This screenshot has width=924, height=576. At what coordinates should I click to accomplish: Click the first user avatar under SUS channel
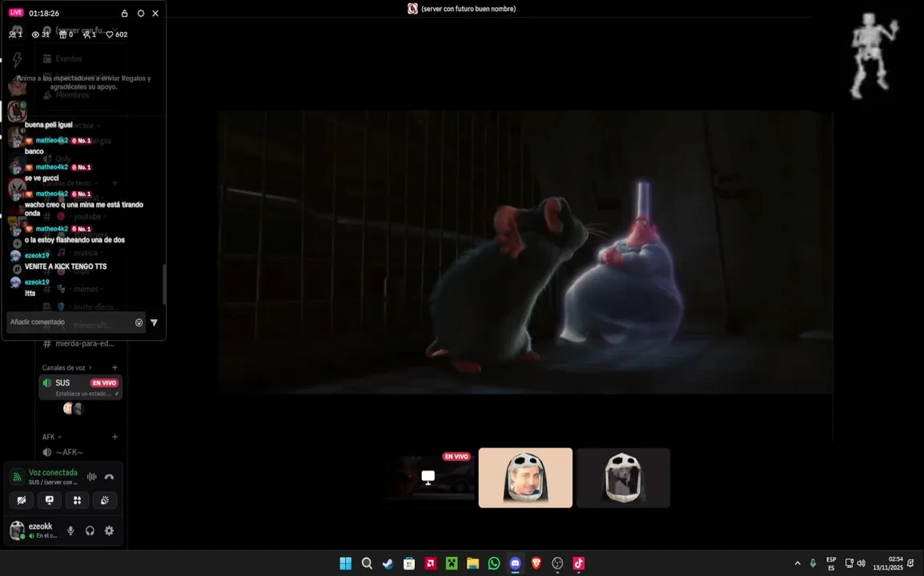(x=68, y=408)
